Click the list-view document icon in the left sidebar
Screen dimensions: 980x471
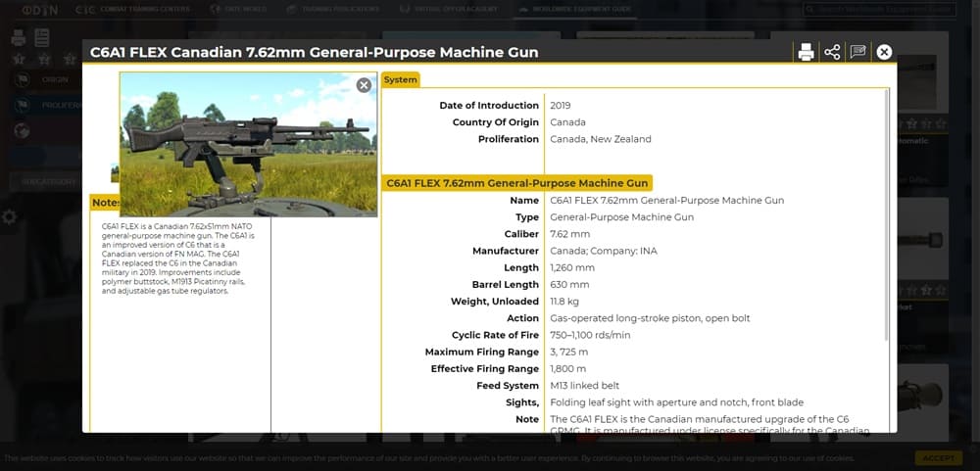tap(42, 37)
